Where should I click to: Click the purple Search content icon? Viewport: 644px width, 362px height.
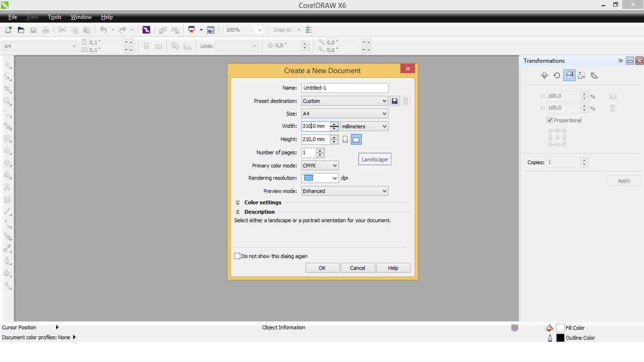[x=146, y=30]
